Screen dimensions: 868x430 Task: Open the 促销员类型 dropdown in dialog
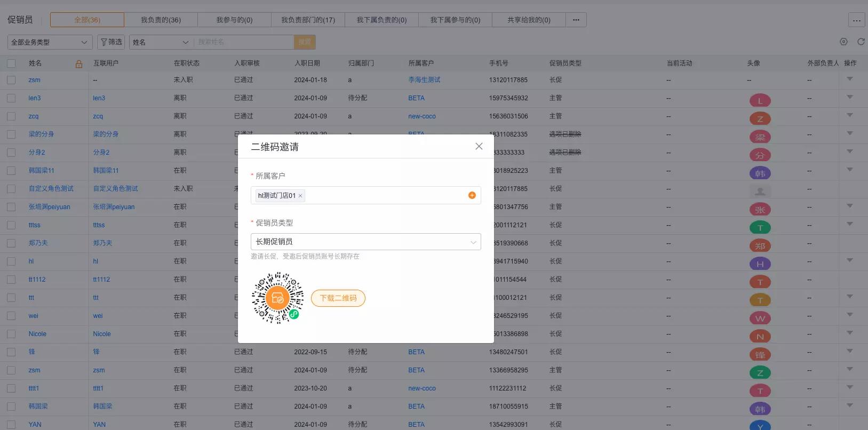click(366, 242)
